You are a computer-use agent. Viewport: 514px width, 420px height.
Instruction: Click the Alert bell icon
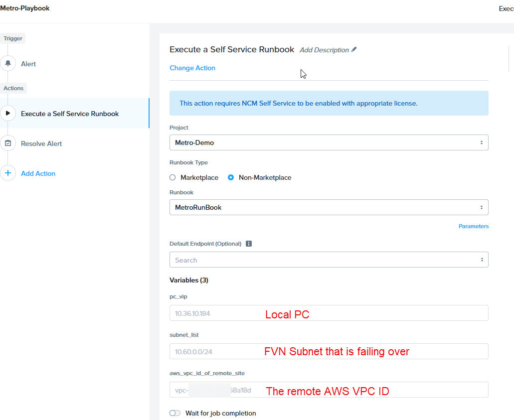point(8,64)
